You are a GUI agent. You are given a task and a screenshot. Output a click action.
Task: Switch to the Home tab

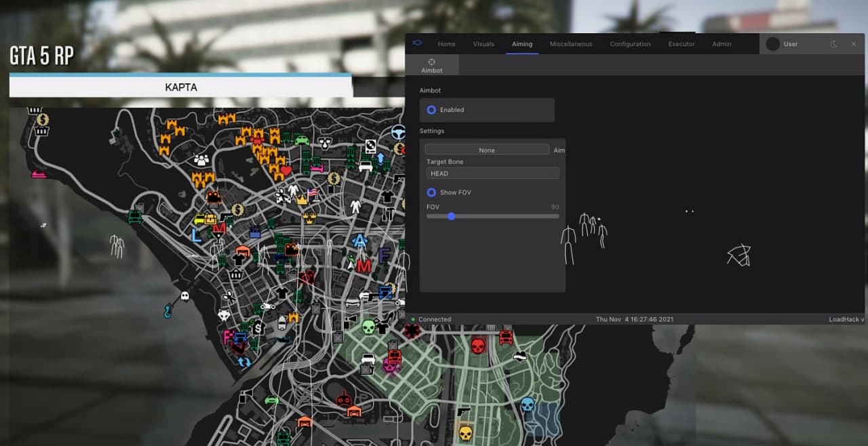pos(447,44)
